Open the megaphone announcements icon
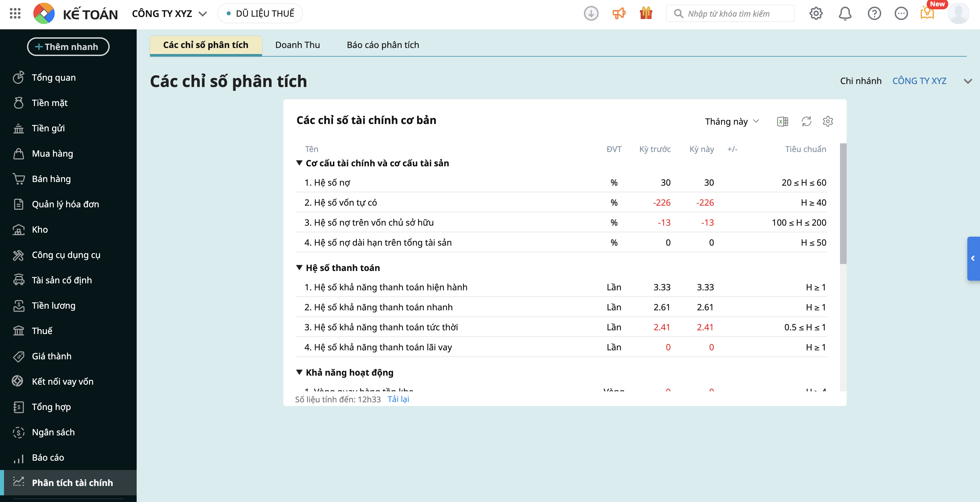The width and height of the screenshot is (980, 502). [x=619, y=14]
